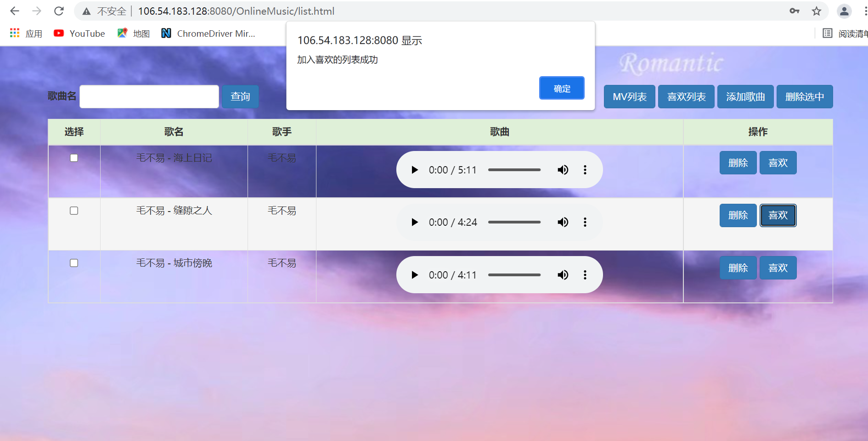The width and height of the screenshot is (868, 441).
Task: Confirm the dialog by clicking 确定
Action: click(x=561, y=88)
